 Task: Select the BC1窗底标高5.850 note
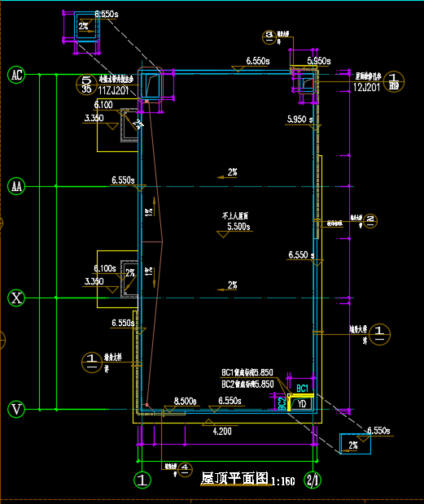point(247,372)
